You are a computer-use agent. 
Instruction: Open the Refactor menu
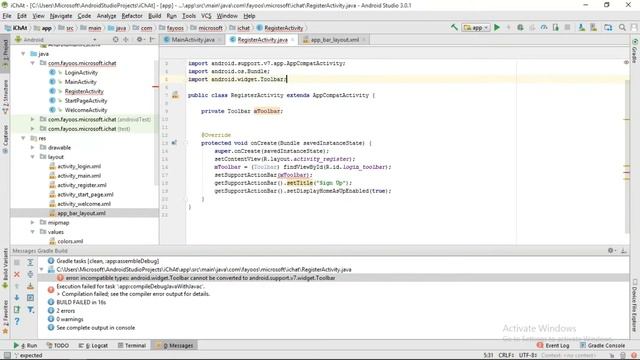coord(132,16)
